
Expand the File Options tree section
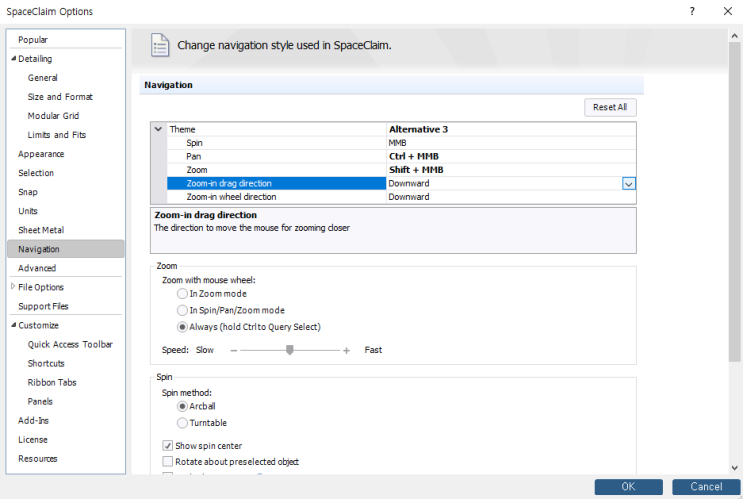(13, 286)
